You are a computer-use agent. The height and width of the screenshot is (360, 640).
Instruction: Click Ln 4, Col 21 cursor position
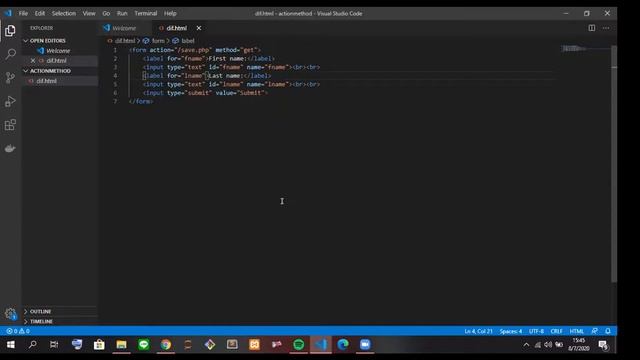coord(478,331)
